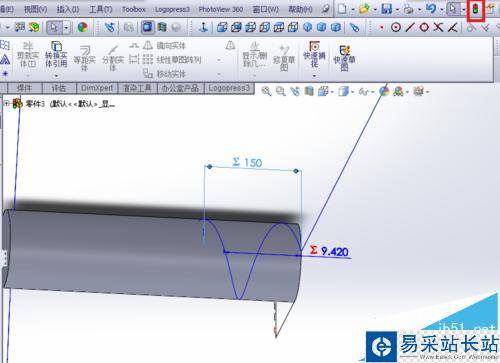Select the Normal To view icon
Screen dimensions: 500x363
pos(203,27)
